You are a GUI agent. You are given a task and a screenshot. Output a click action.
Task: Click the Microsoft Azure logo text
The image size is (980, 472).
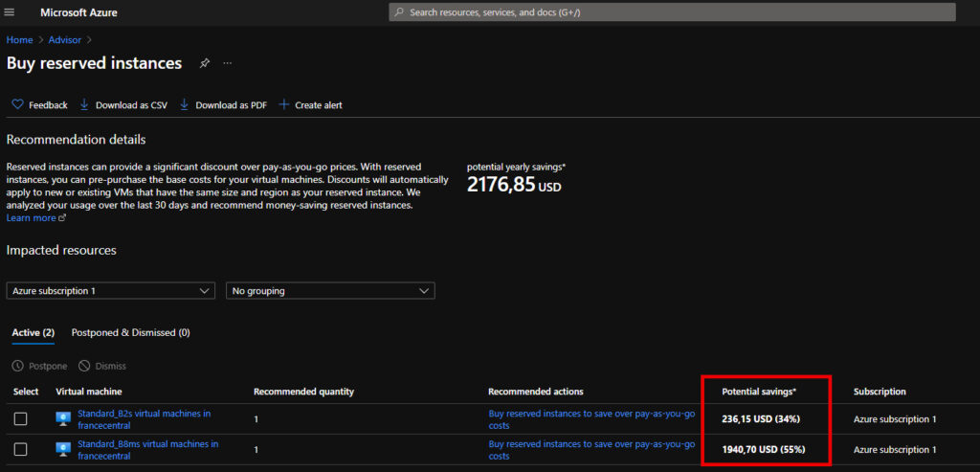[78, 12]
